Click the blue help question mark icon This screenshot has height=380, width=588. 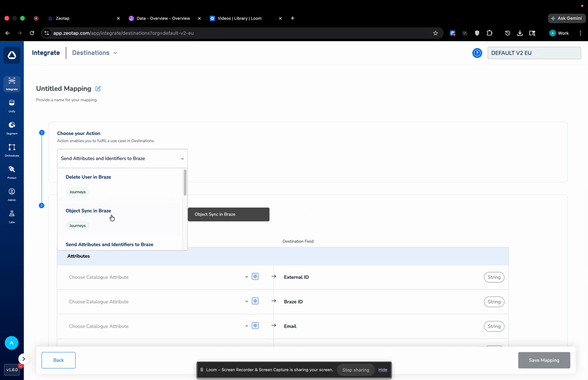click(x=477, y=53)
